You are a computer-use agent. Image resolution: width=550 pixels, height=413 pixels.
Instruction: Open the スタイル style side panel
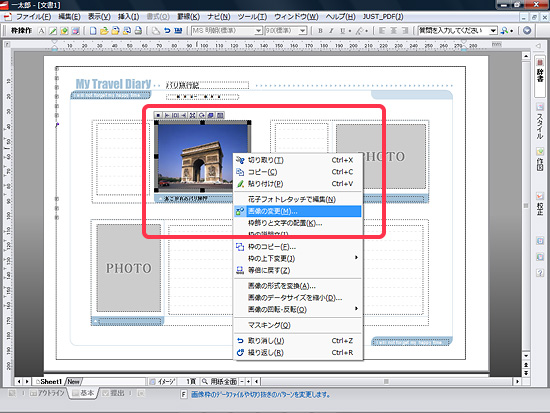coord(540,122)
